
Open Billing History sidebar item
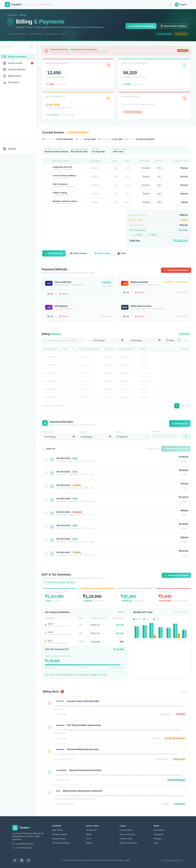tap(19, 76)
